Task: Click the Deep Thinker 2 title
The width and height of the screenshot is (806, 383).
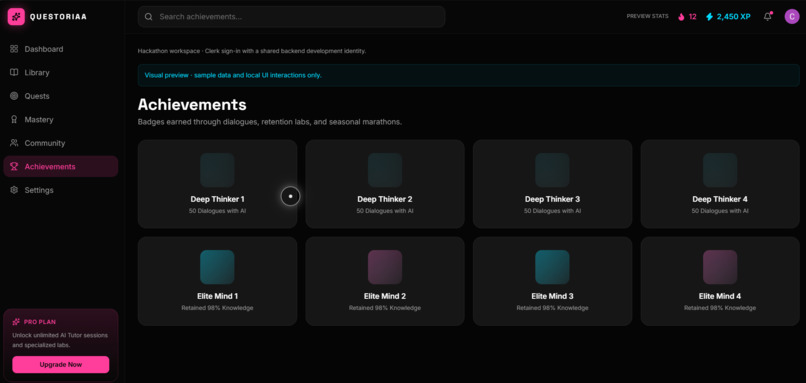Action: click(x=385, y=199)
